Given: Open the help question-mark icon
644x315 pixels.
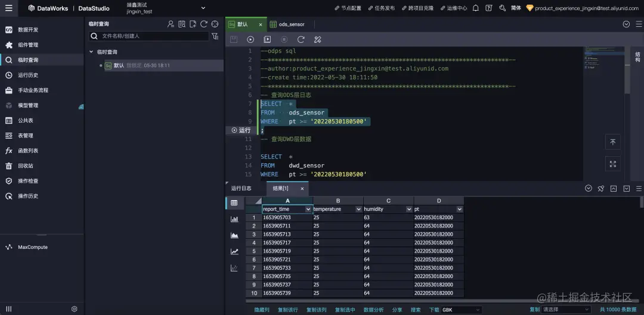Looking at the screenshot, I should pyautogui.click(x=489, y=8).
